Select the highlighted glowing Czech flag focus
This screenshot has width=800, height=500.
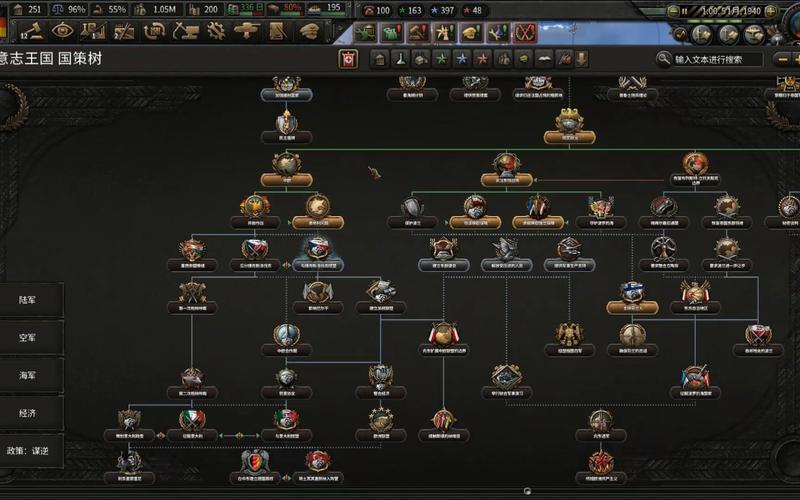tap(317, 255)
